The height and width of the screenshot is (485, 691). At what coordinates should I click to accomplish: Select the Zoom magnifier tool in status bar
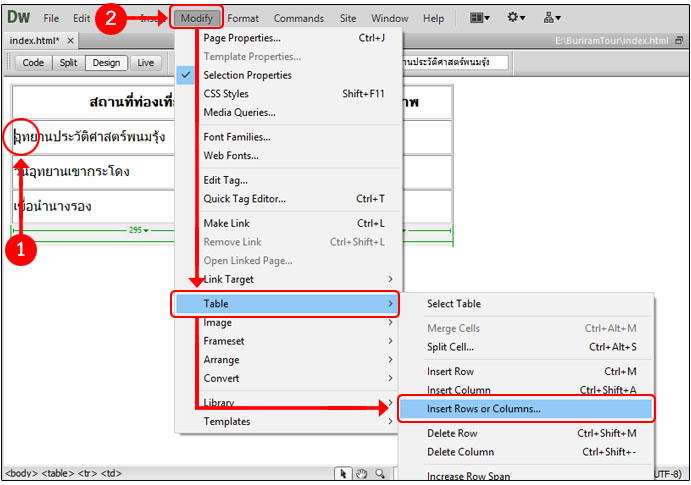[x=380, y=474]
